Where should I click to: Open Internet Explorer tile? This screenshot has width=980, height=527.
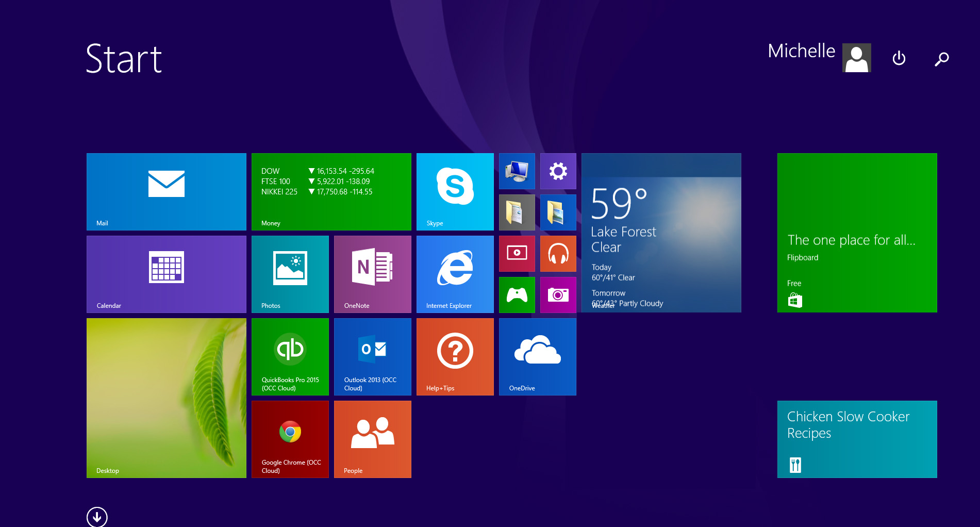coord(455,274)
